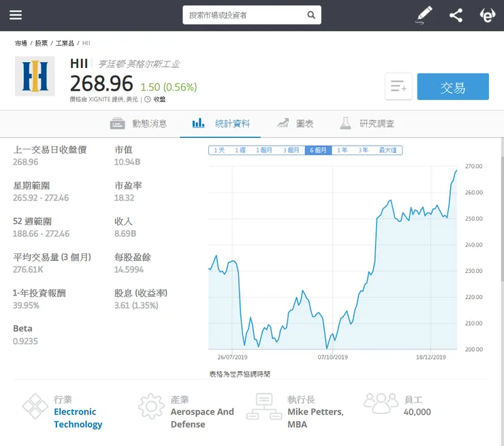This screenshot has width=504, height=446.
Task: Click the Electronic Technology industry link
Action: 78,418
